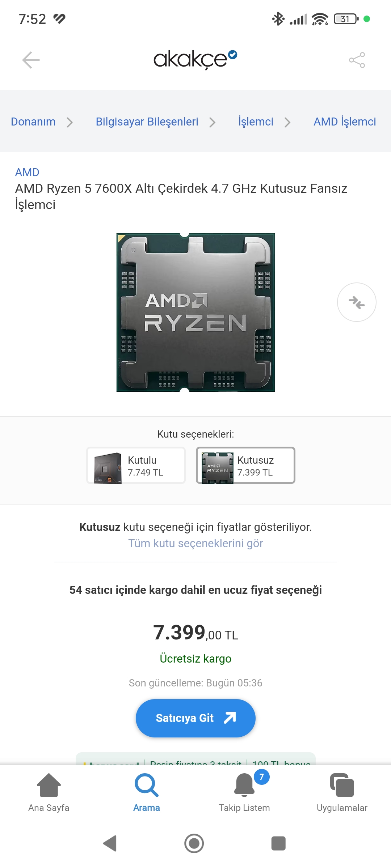The width and height of the screenshot is (391, 868).
Task: Open the price comparison arrows icon
Action: [x=357, y=302]
